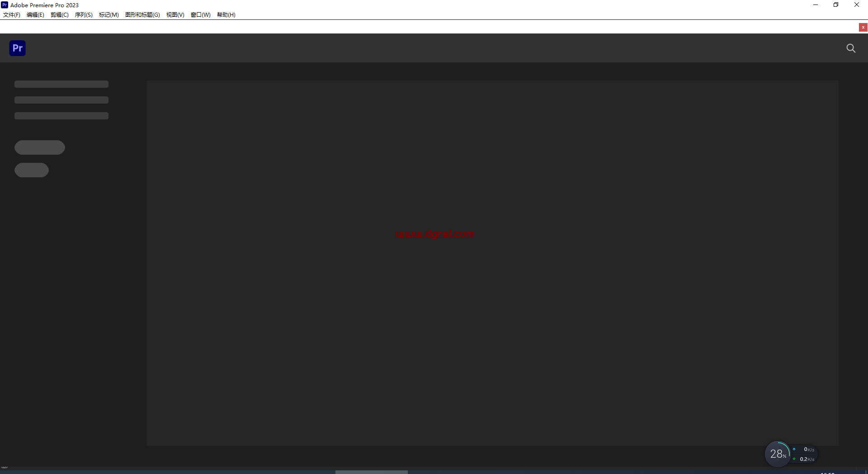Select the large rounded placeholder button in sidebar
868x474 pixels.
39,147
